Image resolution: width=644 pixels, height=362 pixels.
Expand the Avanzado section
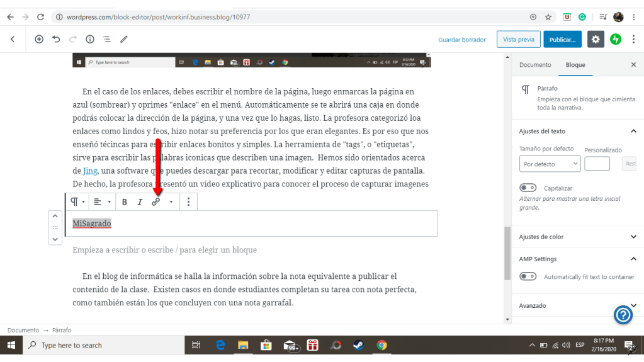coord(633,305)
